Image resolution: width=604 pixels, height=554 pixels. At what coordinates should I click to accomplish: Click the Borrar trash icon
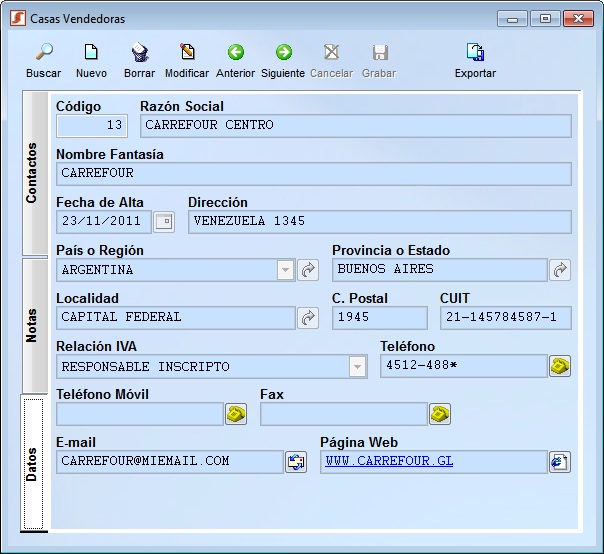pyautogui.click(x=139, y=52)
